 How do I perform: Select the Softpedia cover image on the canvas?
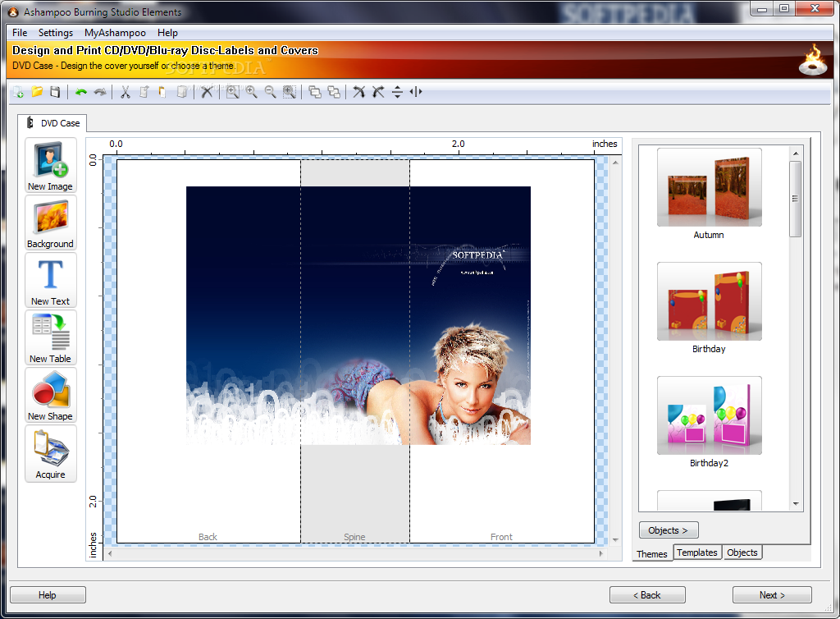coord(358,316)
